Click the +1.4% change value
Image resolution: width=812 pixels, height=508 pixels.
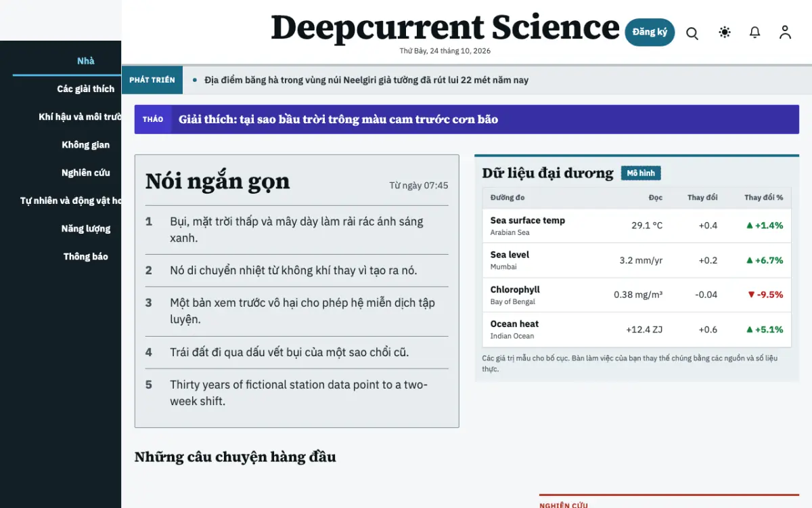(x=765, y=226)
